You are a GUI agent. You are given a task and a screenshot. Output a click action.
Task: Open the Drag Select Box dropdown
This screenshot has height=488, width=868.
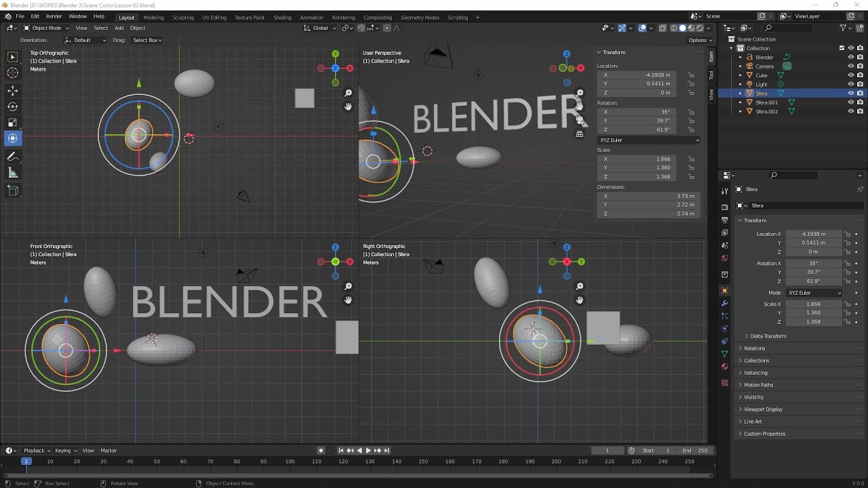[x=147, y=40]
